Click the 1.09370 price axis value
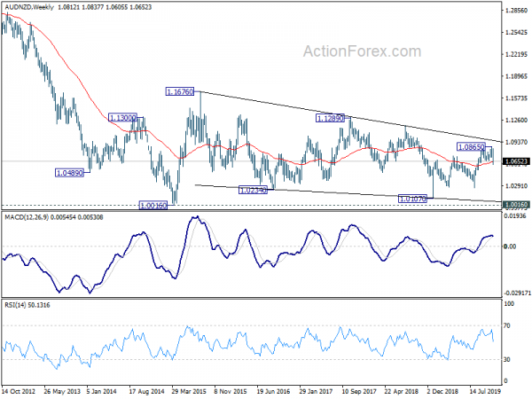This screenshot has width=532, height=399. 516,142
